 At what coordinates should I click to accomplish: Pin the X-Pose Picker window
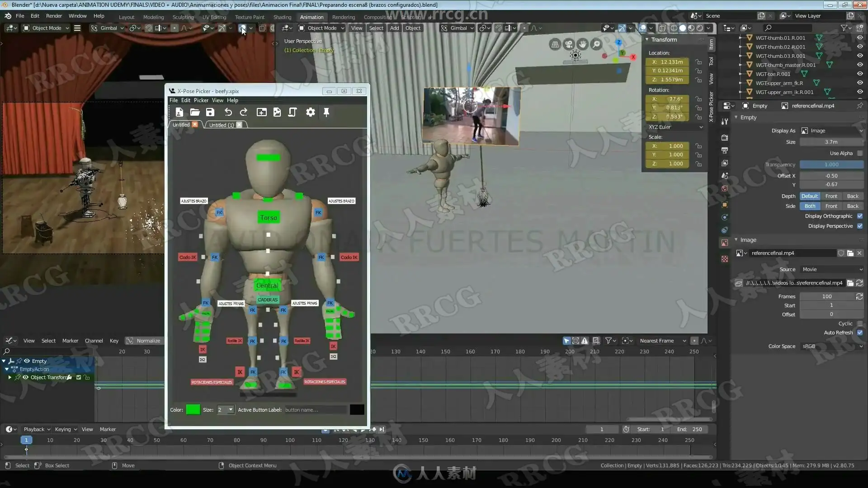[x=326, y=112]
